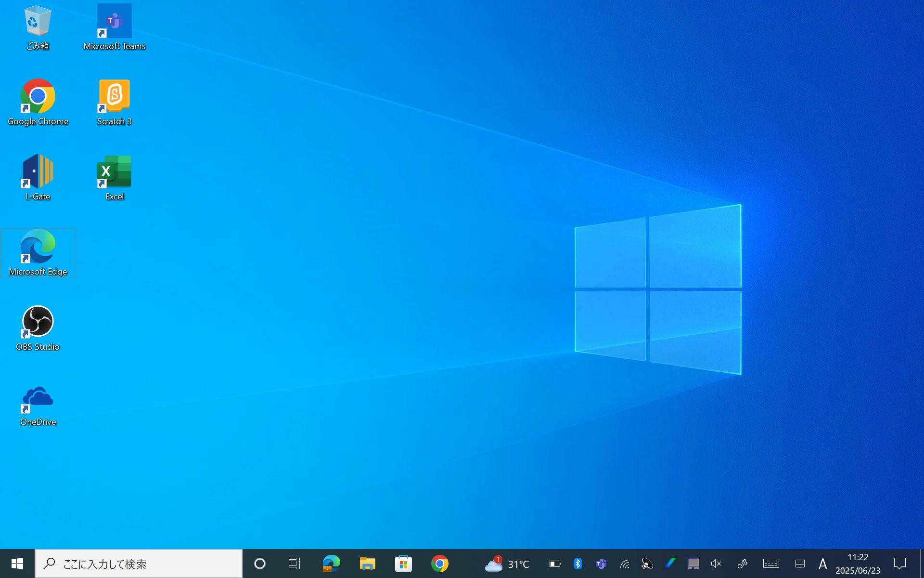This screenshot has height=578, width=924.
Task: Unmute the muted speaker volume tray icon
Action: click(x=716, y=564)
